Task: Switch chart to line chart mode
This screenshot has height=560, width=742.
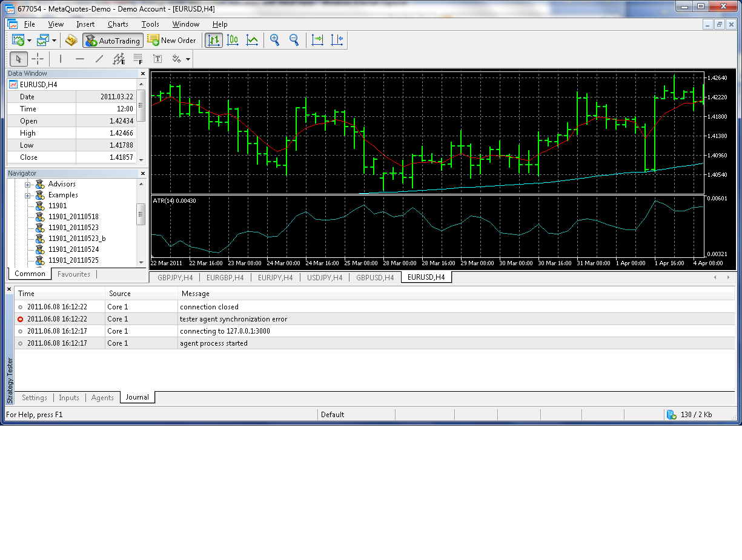Action: click(252, 41)
